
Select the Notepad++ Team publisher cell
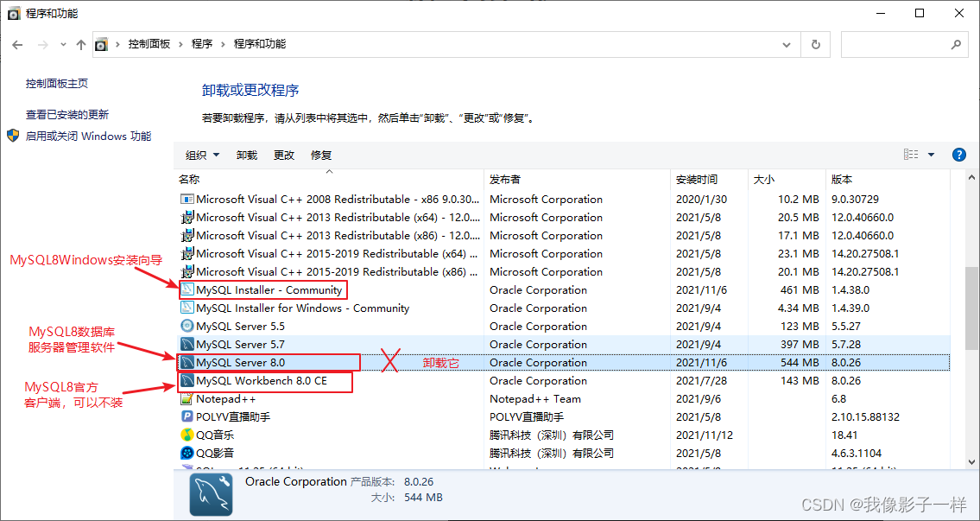point(535,399)
